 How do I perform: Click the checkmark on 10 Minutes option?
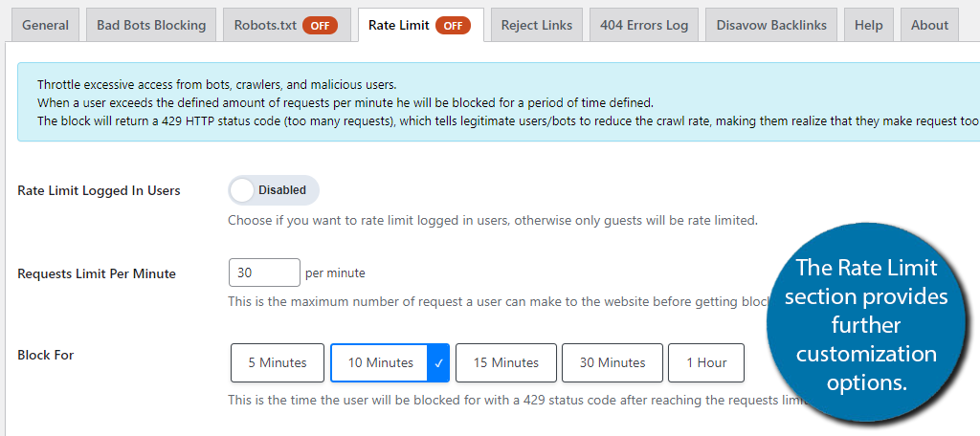pos(438,363)
